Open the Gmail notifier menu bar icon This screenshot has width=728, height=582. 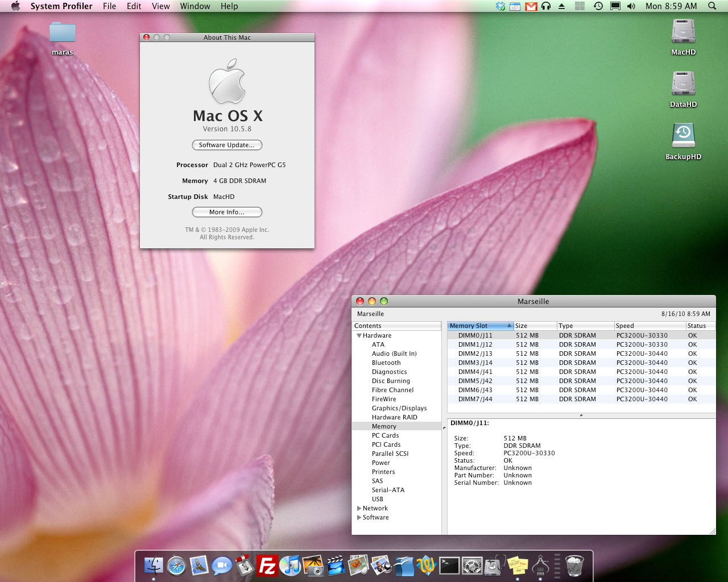(531, 6)
